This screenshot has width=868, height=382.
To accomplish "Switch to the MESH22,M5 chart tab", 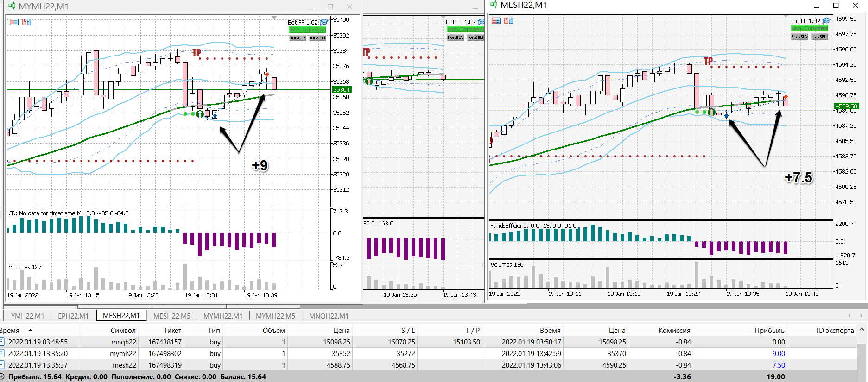I will [172, 316].
